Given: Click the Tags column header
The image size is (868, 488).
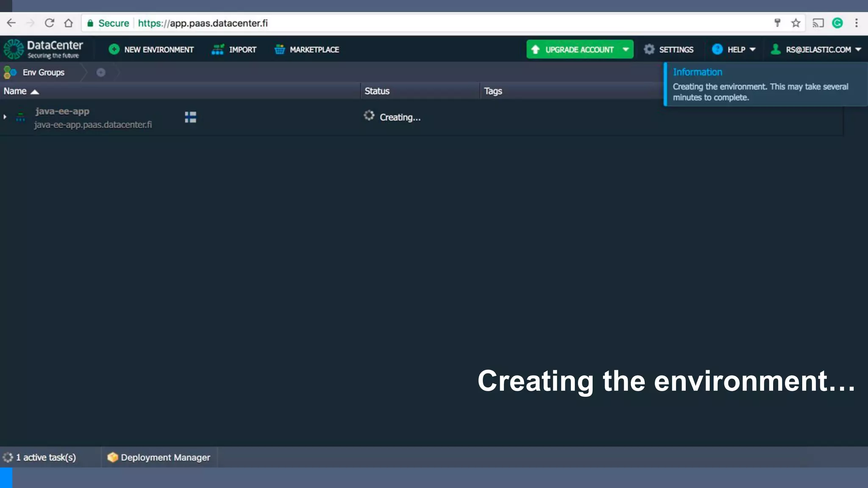Looking at the screenshot, I should click(493, 91).
